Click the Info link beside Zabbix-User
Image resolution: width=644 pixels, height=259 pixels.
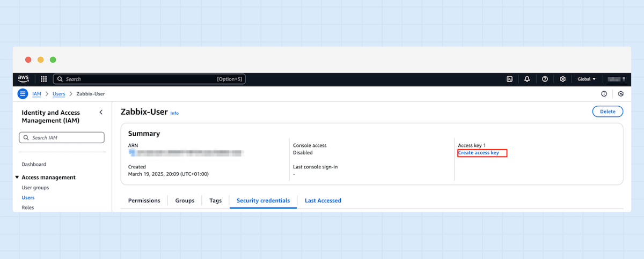(174, 113)
